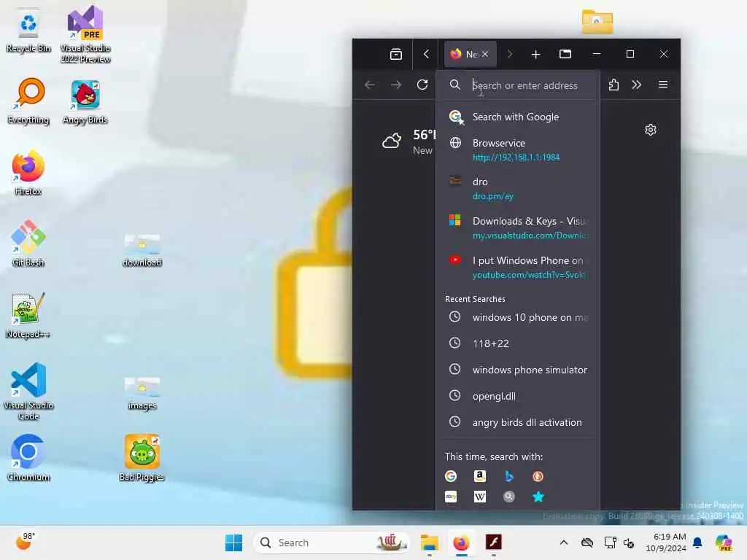Open the notifications bell in taskbar
This screenshot has width=747, height=560.
click(x=697, y=542)
